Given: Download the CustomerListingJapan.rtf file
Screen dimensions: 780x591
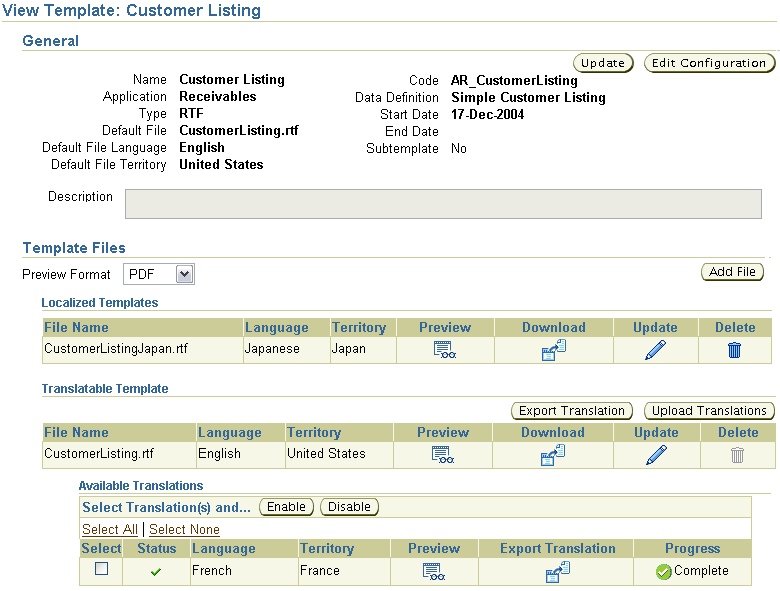Looking at the screenshot, I should click(x=554, y=350).
